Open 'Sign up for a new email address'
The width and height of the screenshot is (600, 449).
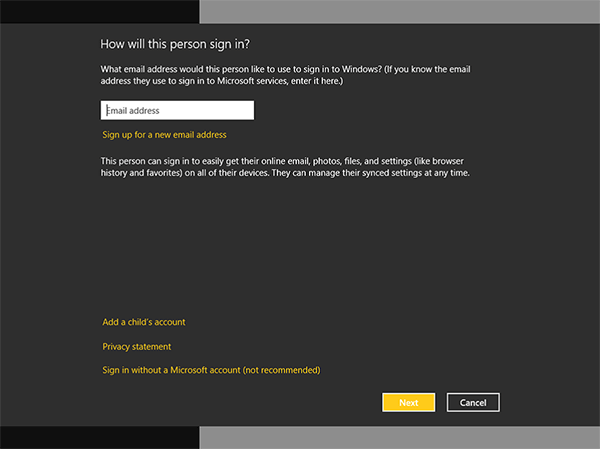(x=164, y=134)
